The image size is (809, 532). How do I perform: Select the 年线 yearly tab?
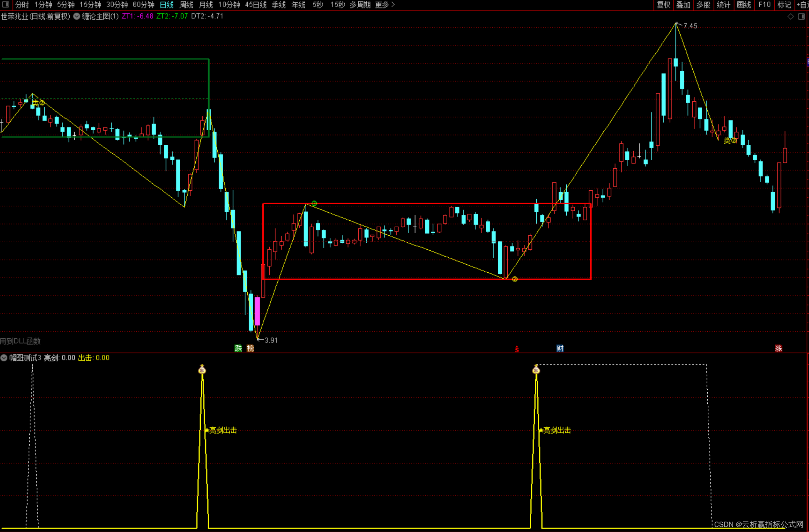coord(299,5)
